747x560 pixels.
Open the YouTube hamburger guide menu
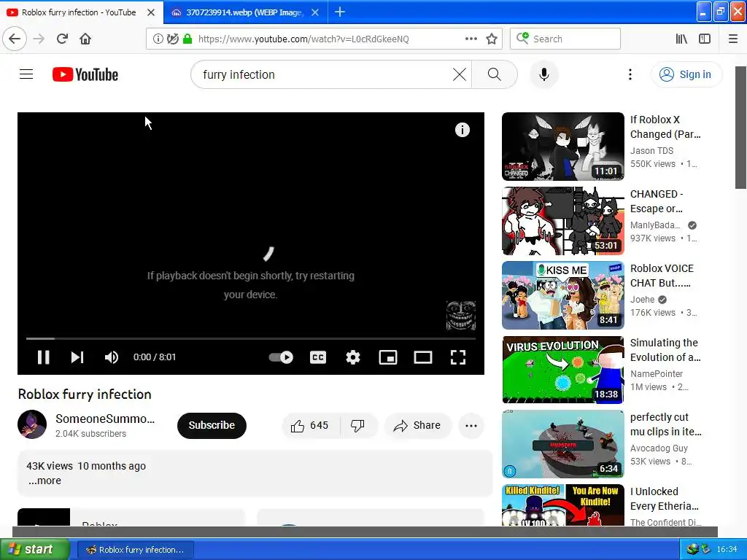(26, 74)
